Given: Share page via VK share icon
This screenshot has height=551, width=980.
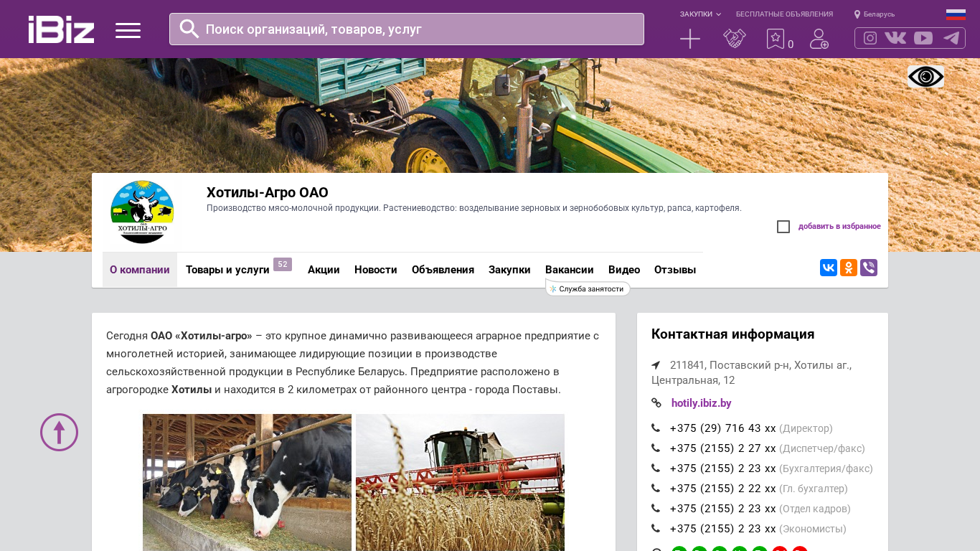Looking at the screenshot, I should 829,268.
